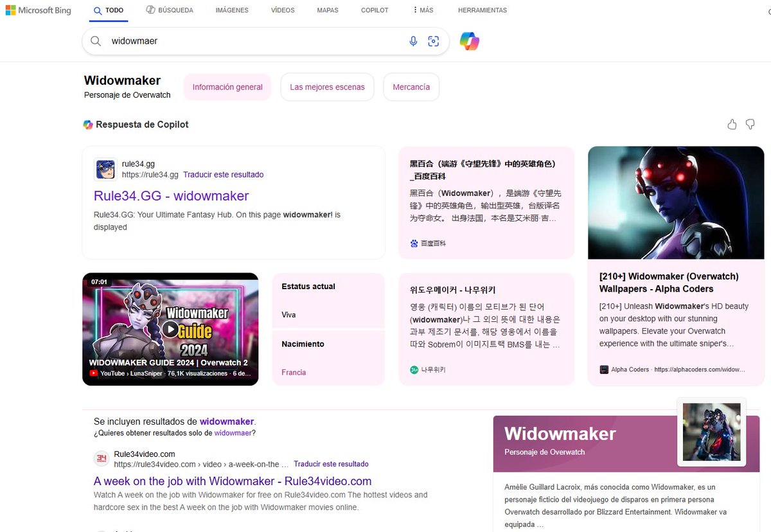
Task: Click the WIDOWMAKER GUIDE 2024 | Overwatch 2 caption
Action: coord(168,362)
